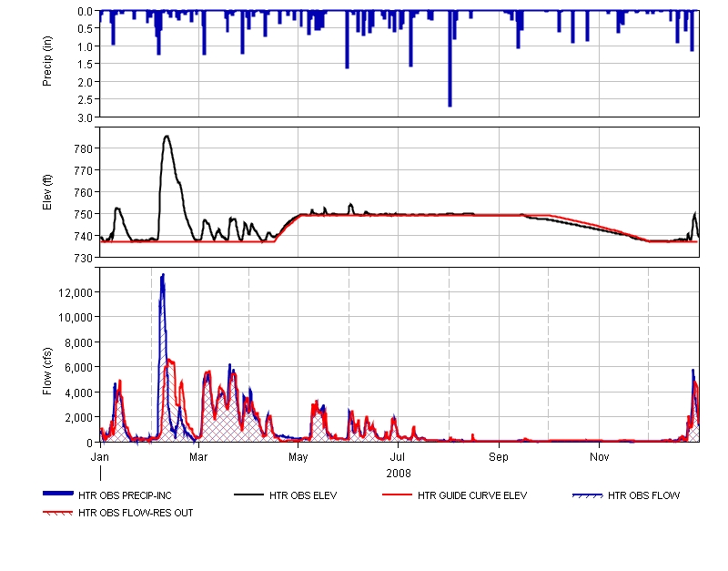Click the 730 elevation tick label
The image size is (728, 571).
coord(84,258)
